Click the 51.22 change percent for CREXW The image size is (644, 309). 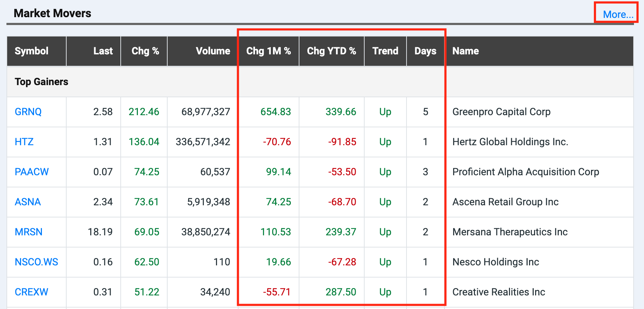[x=147, y=292]
